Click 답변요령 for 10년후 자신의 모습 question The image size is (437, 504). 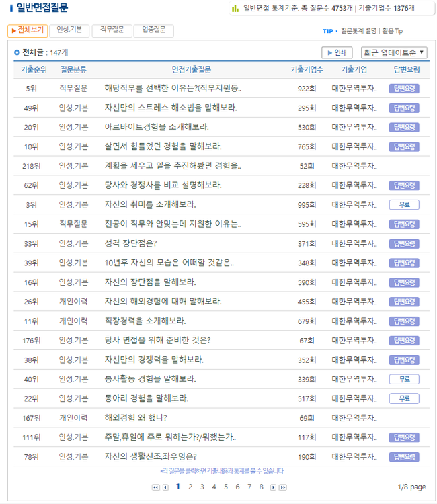404,263
